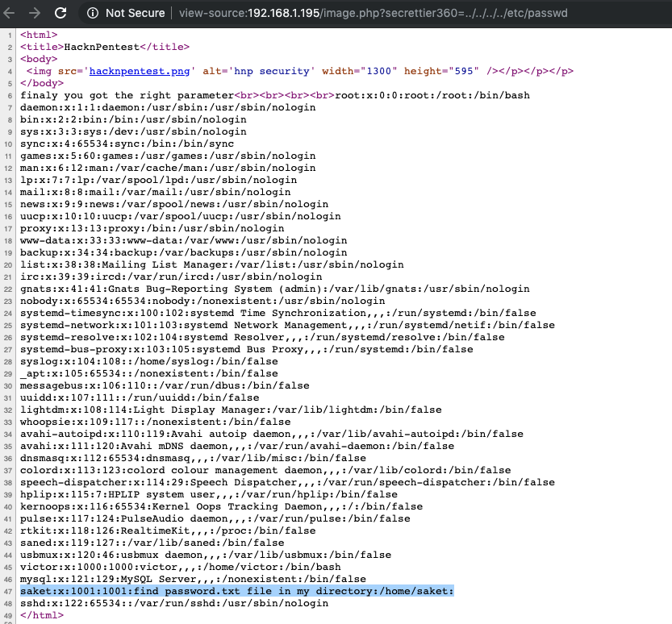
Task: Click the uuidd:x:107:111 line
Action: point(140,397)
